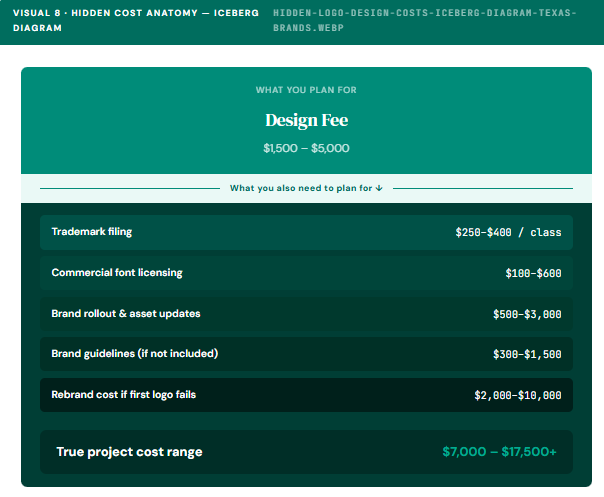The height and width of the screenshot is (497, 604).
Task: Click the down arrow in the divider
Action: pyautogui.click(x=380, y=188)
